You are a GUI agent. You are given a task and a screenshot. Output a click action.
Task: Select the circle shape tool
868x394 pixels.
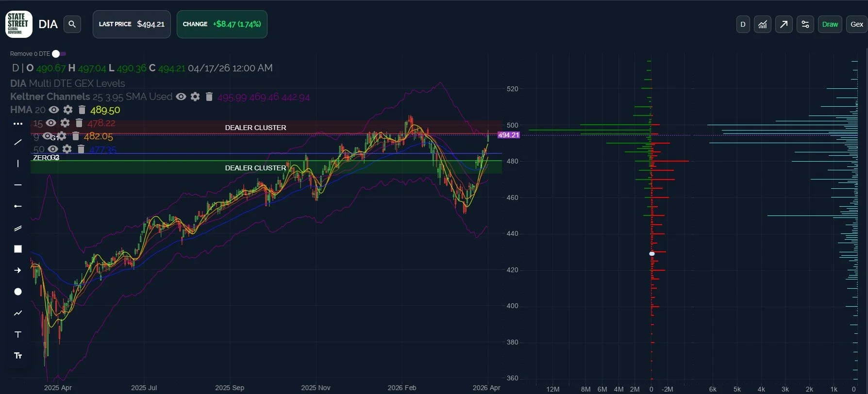pos(18,292)
